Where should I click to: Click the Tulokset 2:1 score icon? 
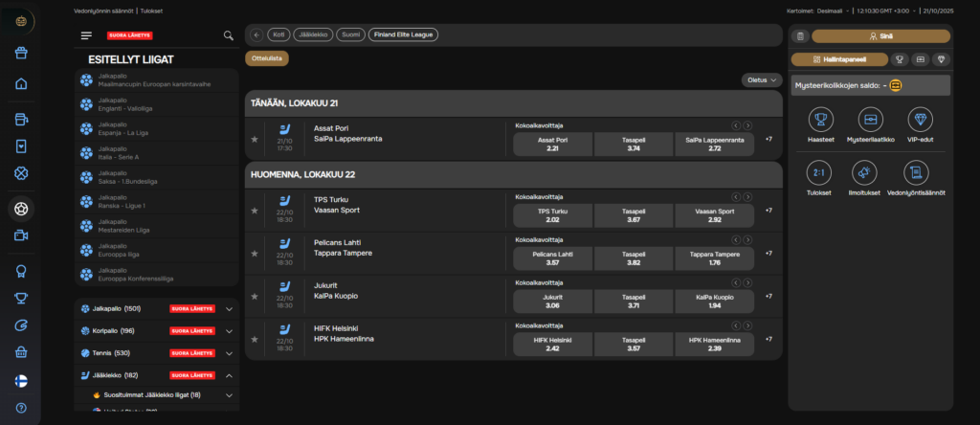(x=820, y=172)
